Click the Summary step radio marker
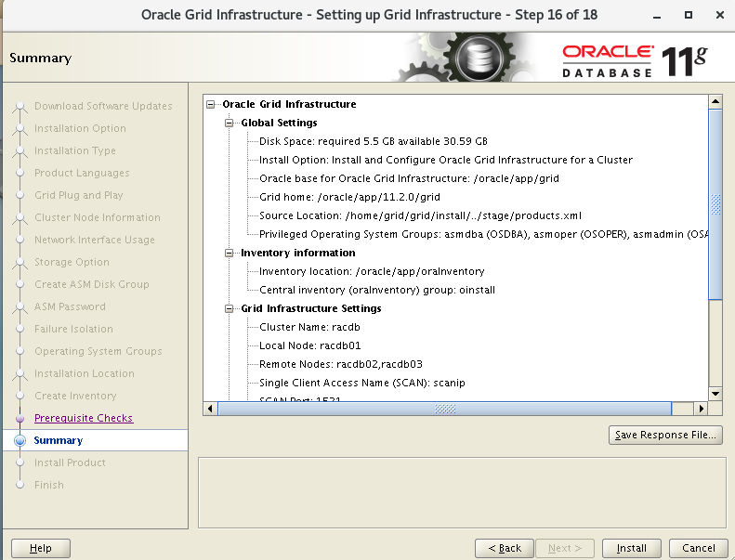The width and height of the screenshot is (735, 560). (20, 440)
